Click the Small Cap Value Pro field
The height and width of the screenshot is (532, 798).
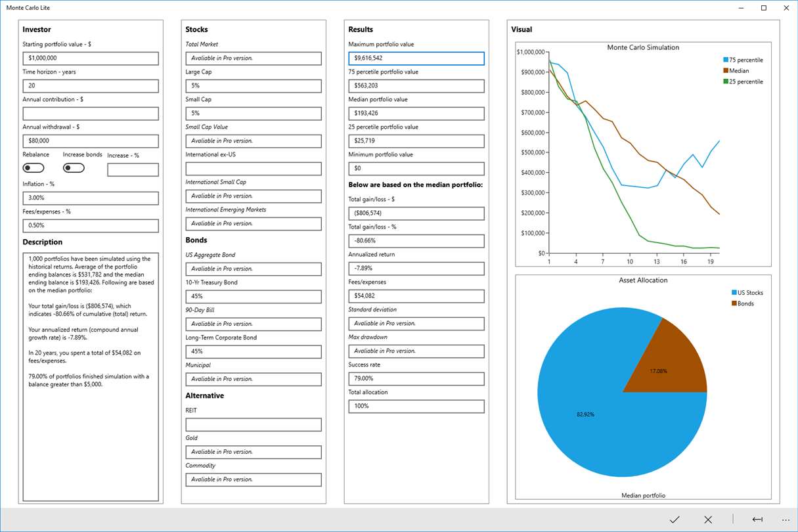point(254,141)
